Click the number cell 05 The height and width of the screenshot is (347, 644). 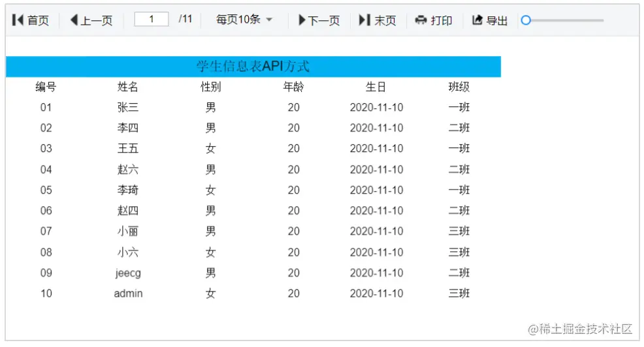(46, 190)
